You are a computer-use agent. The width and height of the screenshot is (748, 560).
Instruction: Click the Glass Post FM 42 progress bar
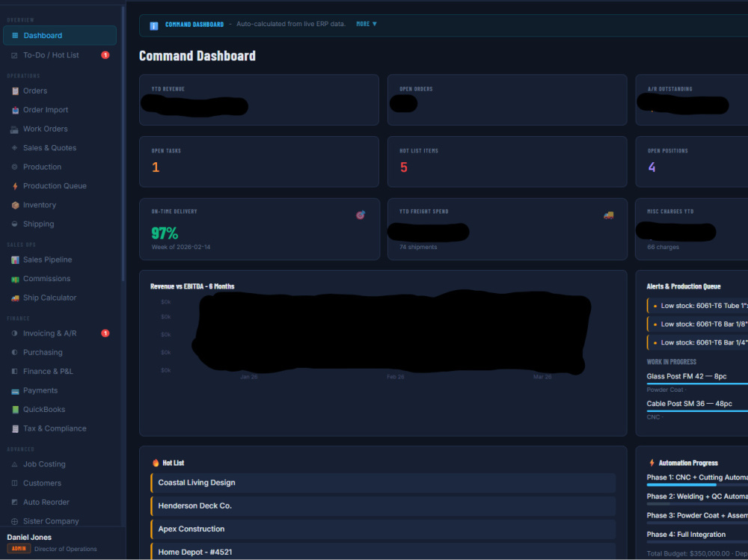tap(697, 384)
